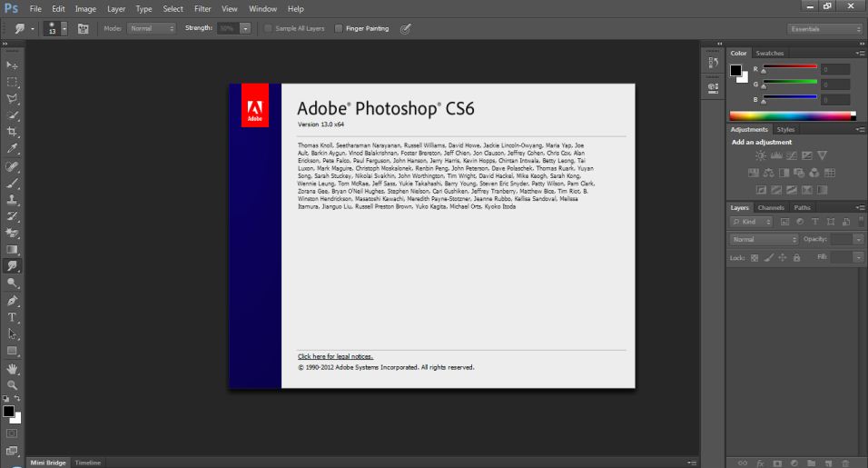Image resolution: width=868 pixels, height=468 pixels.
Task: Open the Filter menu
Action: [x=202, y=9]
